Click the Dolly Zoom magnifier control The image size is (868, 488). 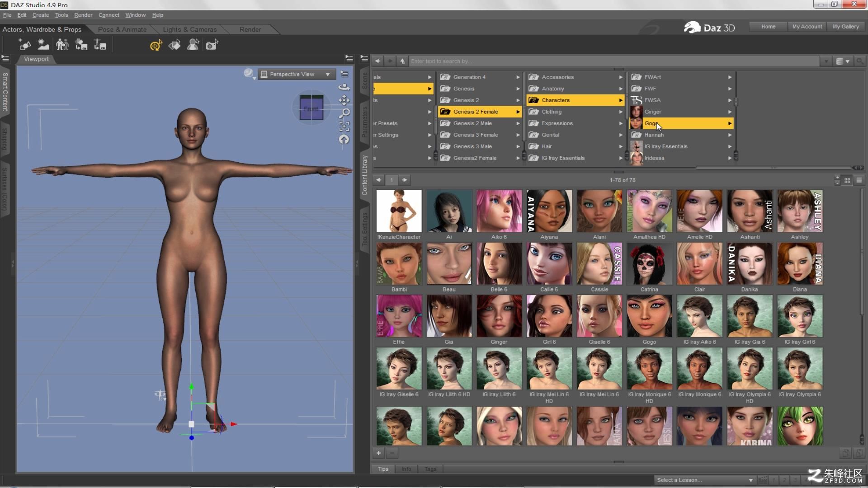344,113
